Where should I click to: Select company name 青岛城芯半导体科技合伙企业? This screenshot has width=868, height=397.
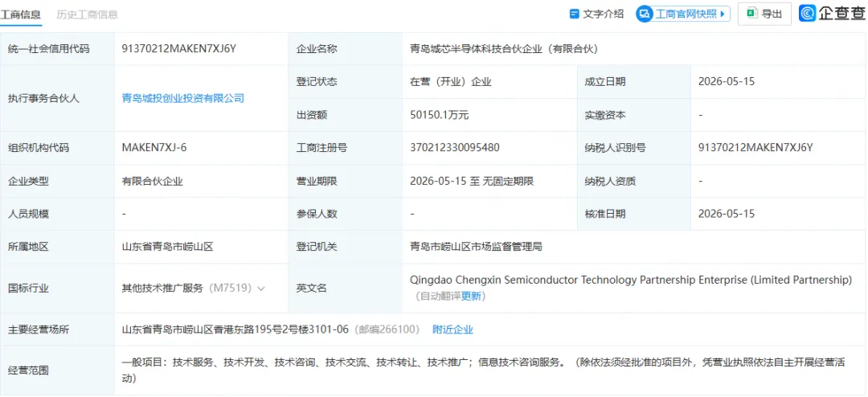(x=504, y=49)
